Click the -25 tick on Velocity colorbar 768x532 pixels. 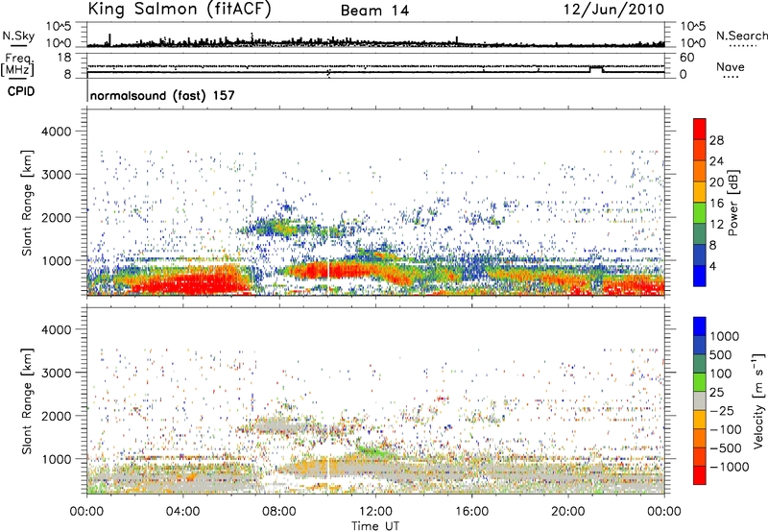(722, 411)
